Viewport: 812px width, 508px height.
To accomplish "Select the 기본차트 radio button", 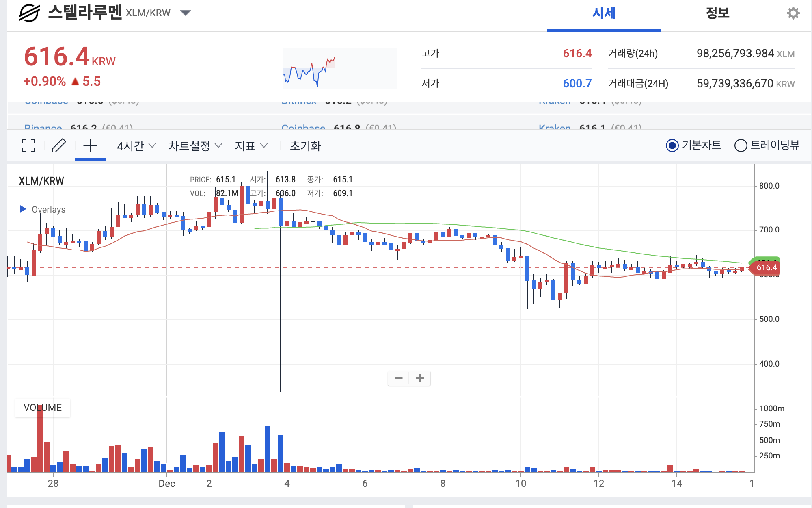I will coord(672,145).
